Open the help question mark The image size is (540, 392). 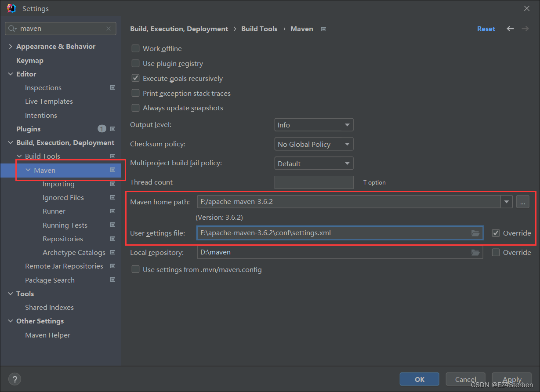[x=14, y=379]
